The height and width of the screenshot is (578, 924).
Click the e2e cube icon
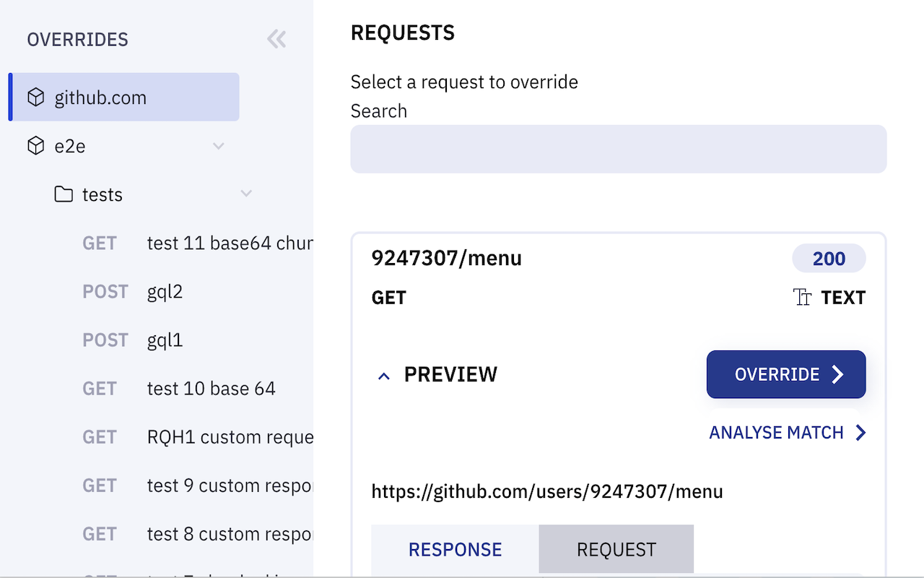[36, 146]
